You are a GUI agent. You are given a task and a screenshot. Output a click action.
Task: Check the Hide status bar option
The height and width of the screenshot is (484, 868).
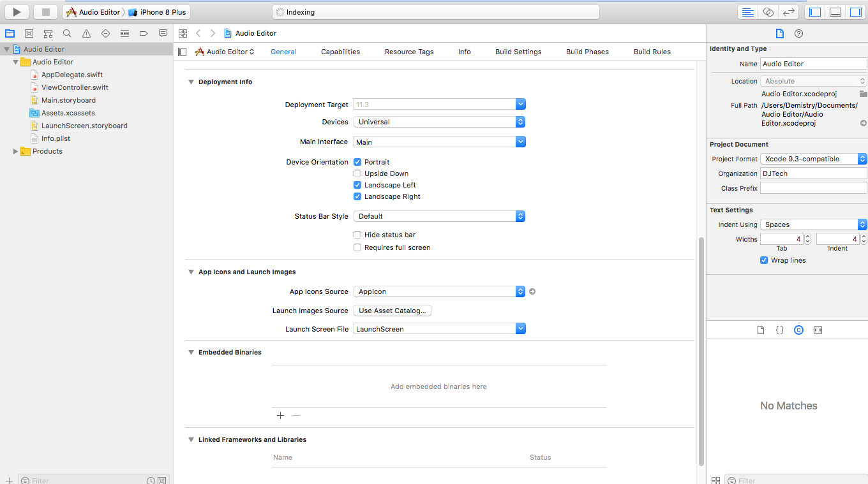click(x=357, y=235)
